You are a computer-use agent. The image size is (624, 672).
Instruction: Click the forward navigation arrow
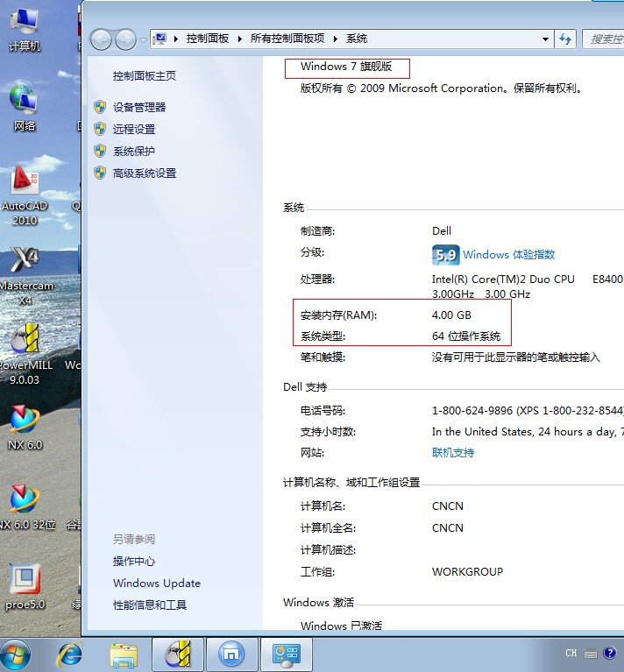click(125, 39)
